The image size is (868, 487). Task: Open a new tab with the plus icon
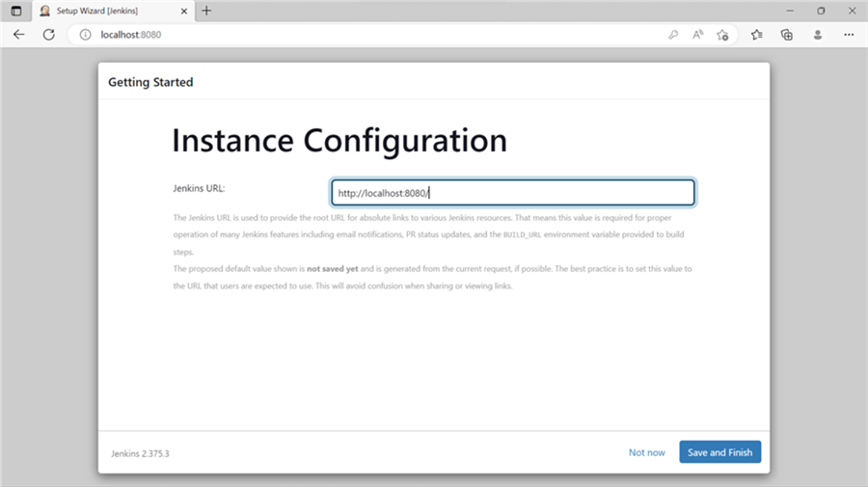[206, 11]
